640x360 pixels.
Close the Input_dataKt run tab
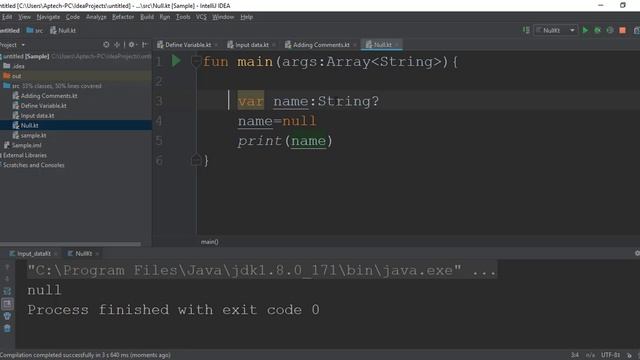click(x=56, y=254)
